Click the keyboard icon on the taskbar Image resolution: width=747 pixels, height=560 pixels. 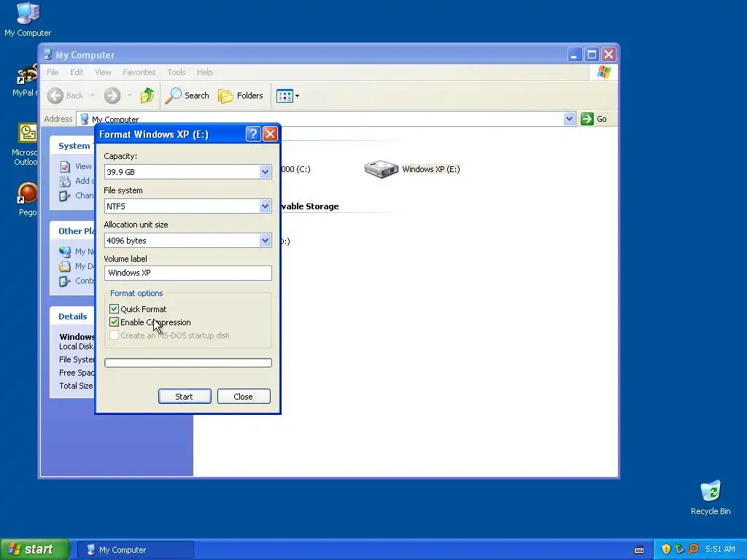click(639, 550)
